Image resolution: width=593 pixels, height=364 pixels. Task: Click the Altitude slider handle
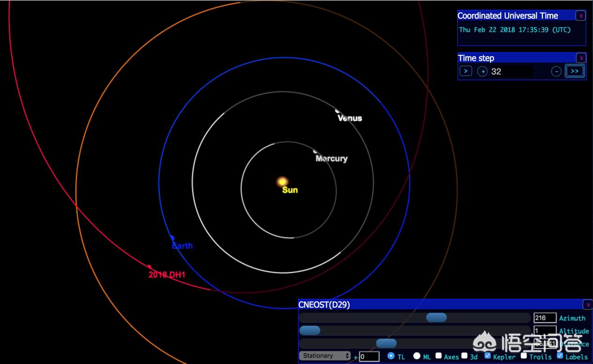310,330
